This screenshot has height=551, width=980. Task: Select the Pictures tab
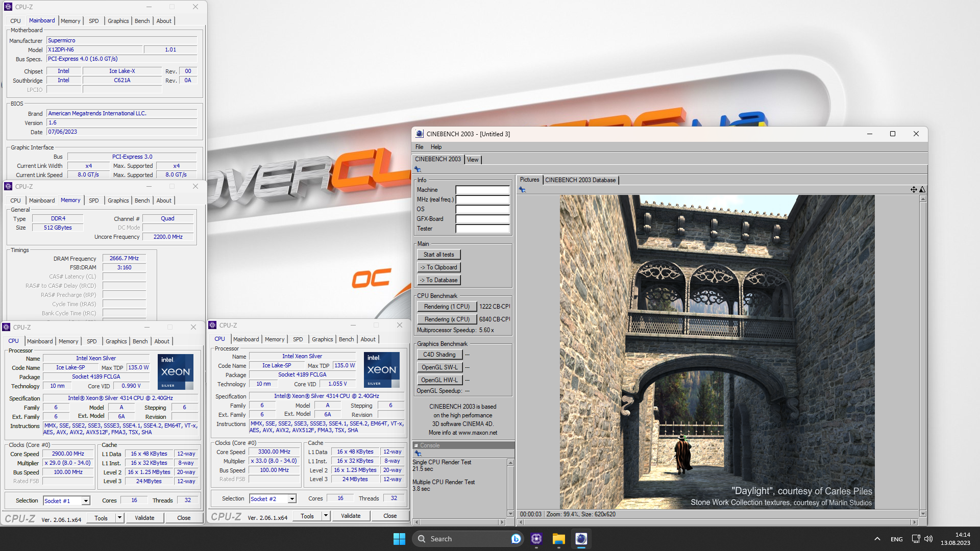tap(529, 180)
